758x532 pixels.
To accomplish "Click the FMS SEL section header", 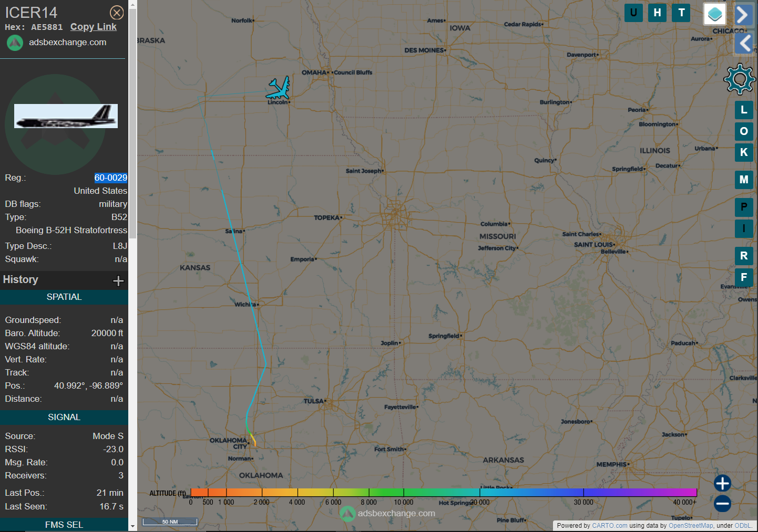I will coord(64,525).
